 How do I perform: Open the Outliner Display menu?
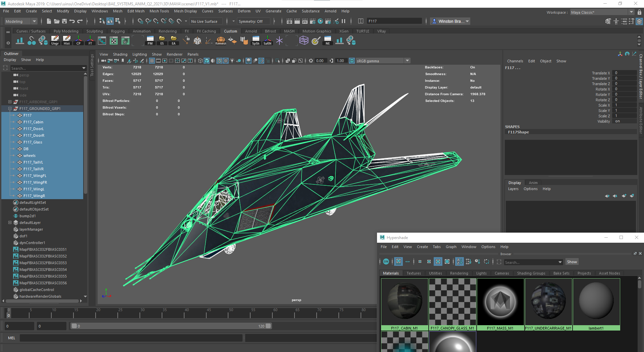click(x=10, y=60)
